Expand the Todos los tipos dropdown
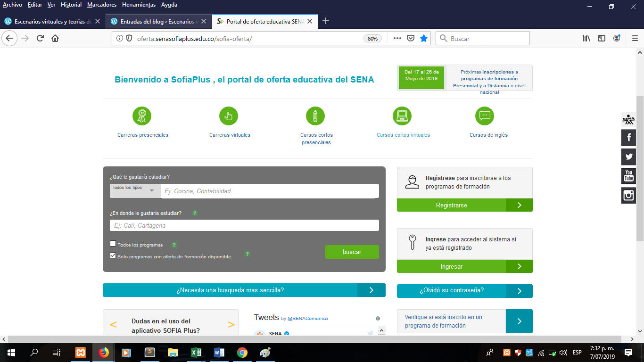 pyautogui.click(x=134, y=190)
